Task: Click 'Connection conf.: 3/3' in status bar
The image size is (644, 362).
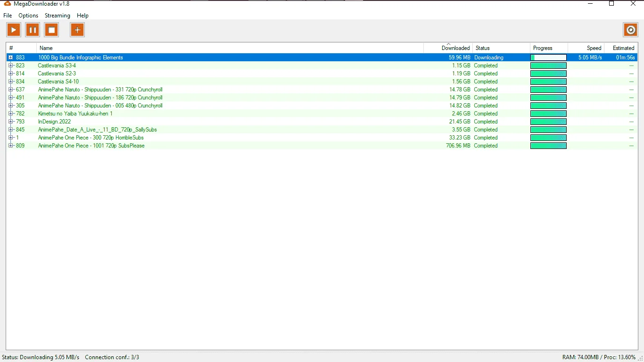Action: 112,357
